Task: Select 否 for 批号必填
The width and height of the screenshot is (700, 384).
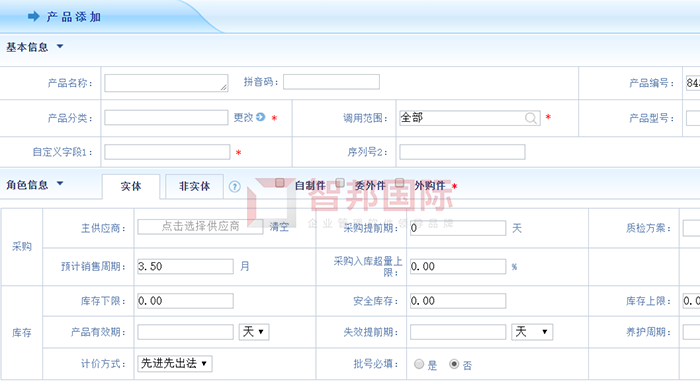Action: tap(454, 364)
